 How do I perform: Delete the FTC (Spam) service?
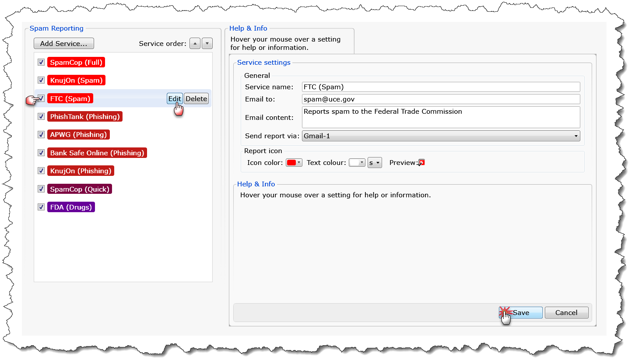196,98
